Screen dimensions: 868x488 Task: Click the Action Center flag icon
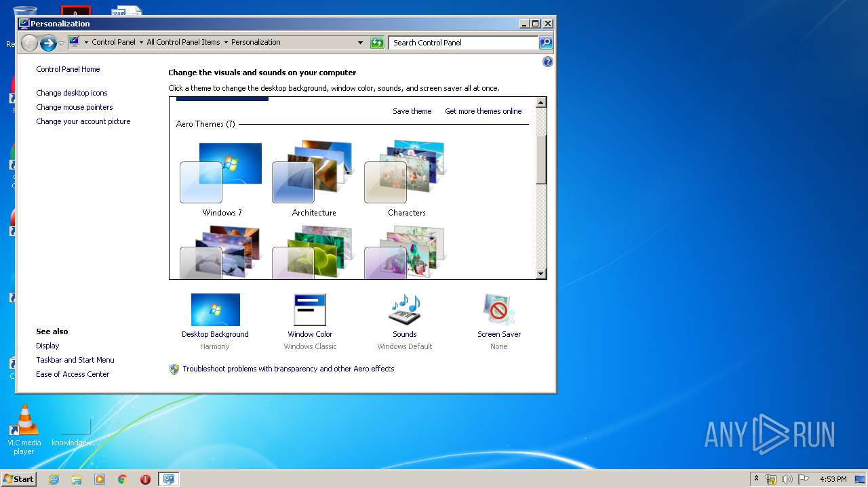coord(804,479)
